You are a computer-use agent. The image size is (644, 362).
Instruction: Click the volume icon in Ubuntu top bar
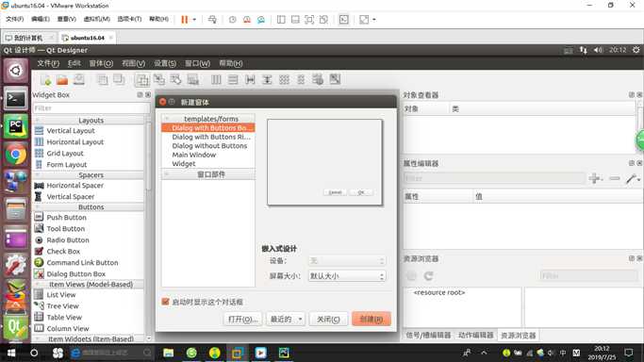click(598, 50)
